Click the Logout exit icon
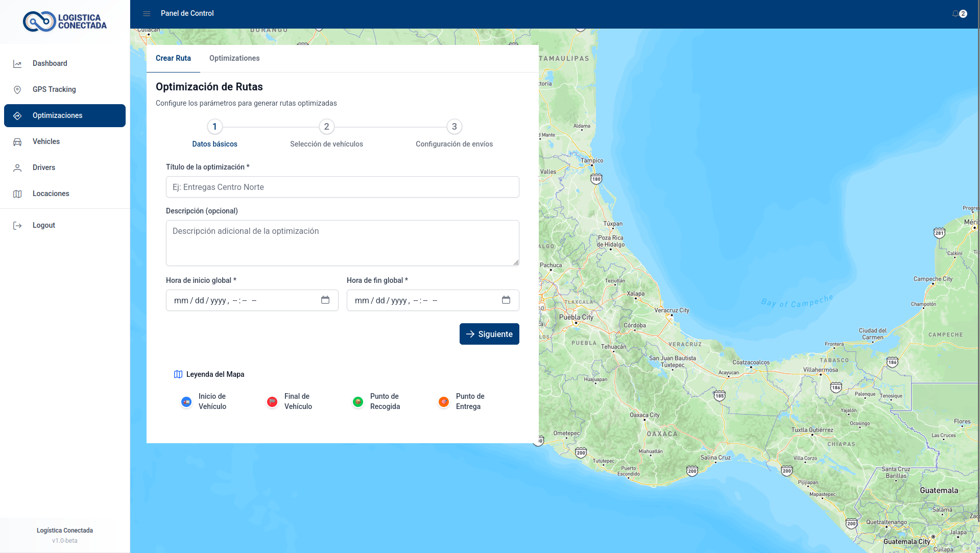 [x=17, y=225]
